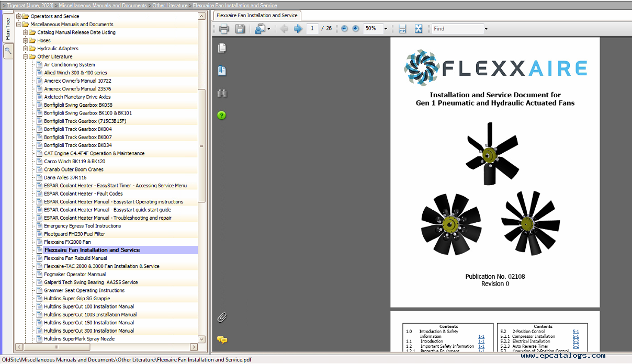Click inside the Find search box
This screenshot has height=364, width=632.
coord(457,29)
